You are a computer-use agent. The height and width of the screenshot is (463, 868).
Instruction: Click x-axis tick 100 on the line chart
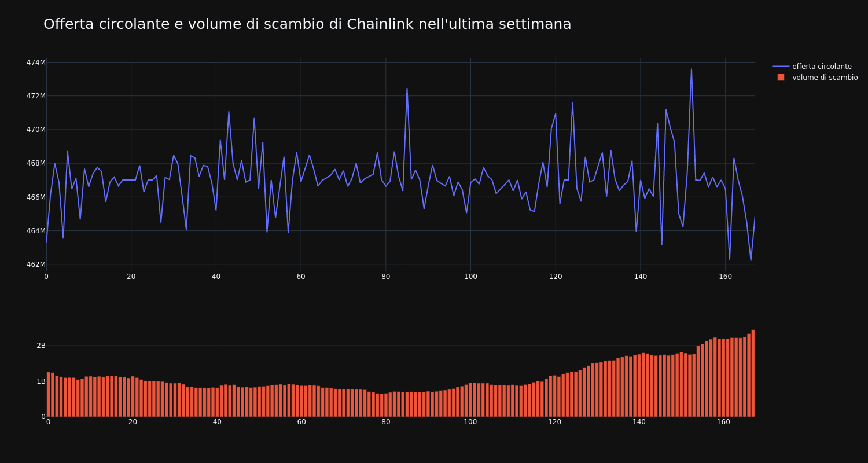[470, 277]
